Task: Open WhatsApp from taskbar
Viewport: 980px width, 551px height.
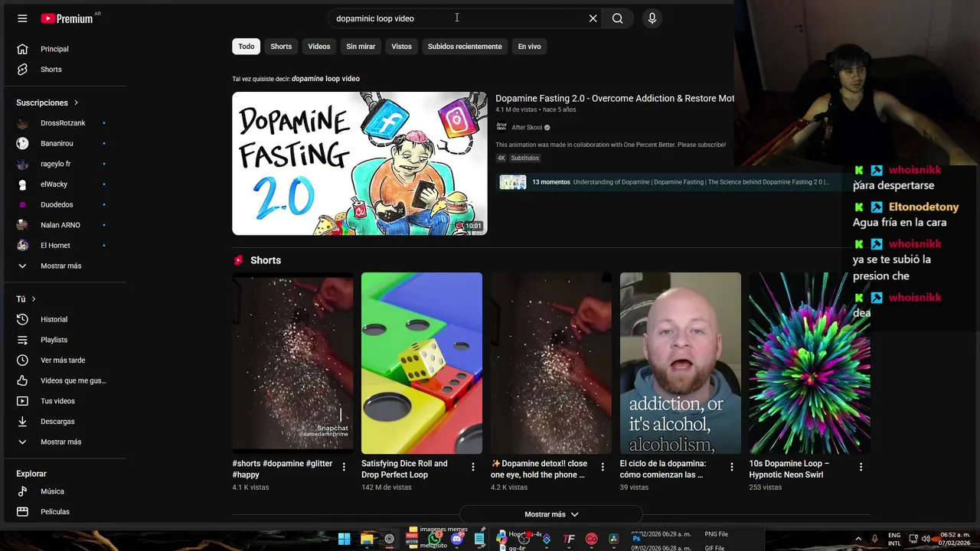Action: [435, 539]
